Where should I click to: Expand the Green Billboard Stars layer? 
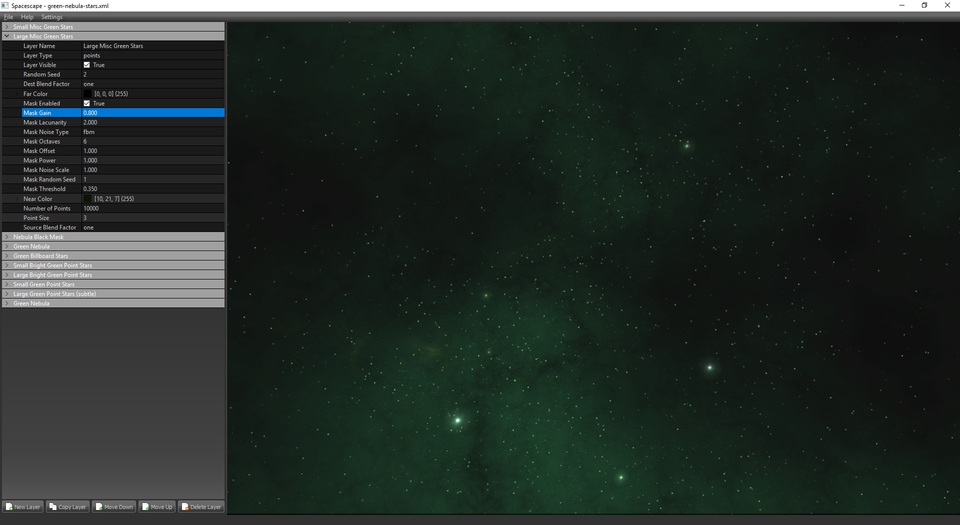pyautogui.click(x=7, y=256)
